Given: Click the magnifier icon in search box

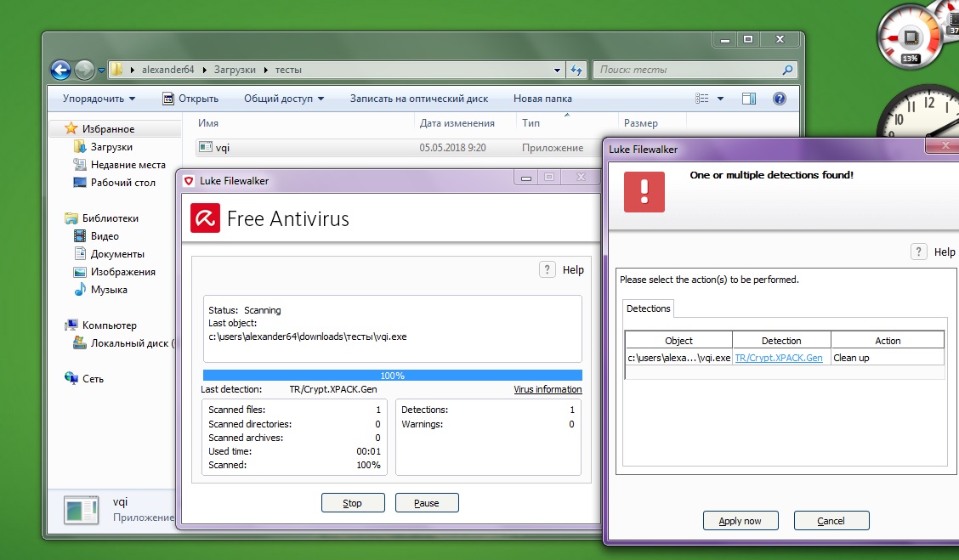Looking at the screenshot, I should (788, 70).
